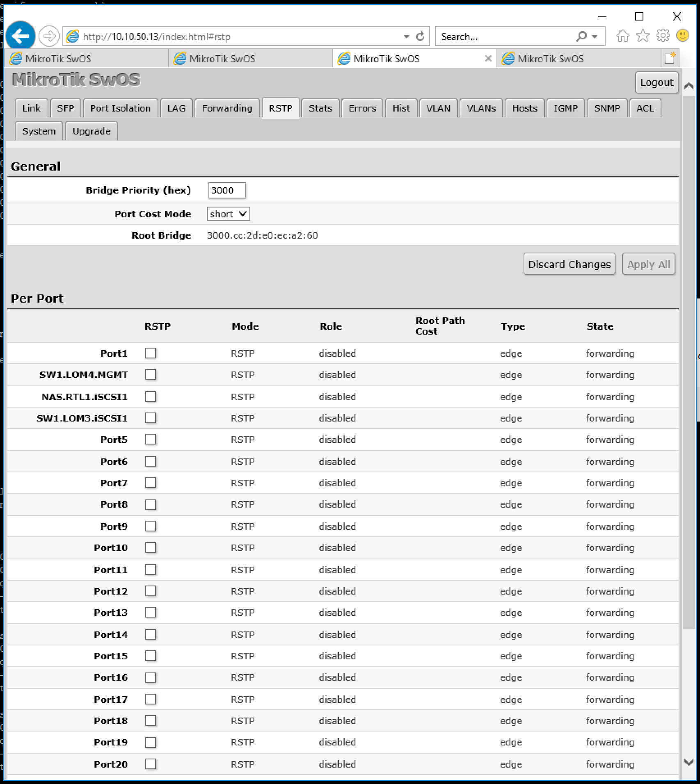Screen dimensions: 700x784
Task: Open the Port Cost Mode dropdown
Action: click(x=228, y=214)
